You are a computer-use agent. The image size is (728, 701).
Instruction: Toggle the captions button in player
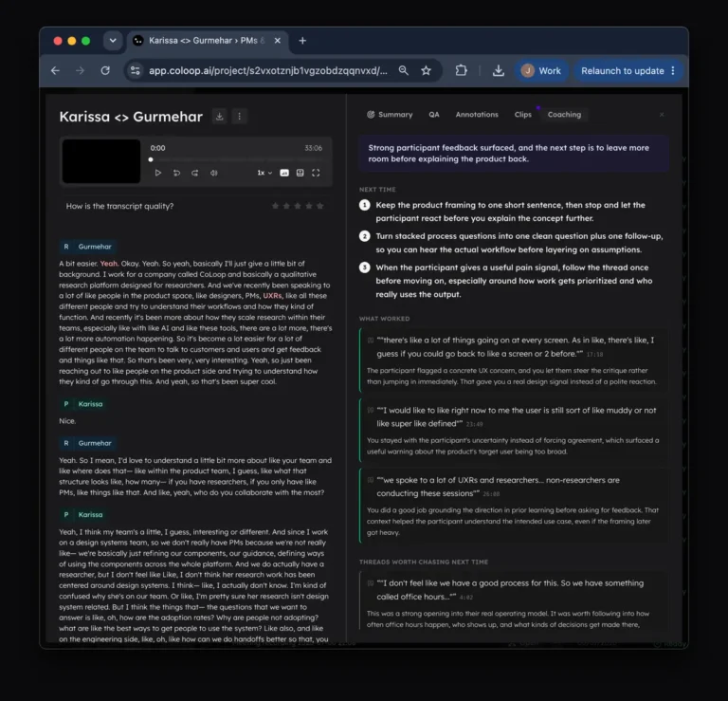284,173
